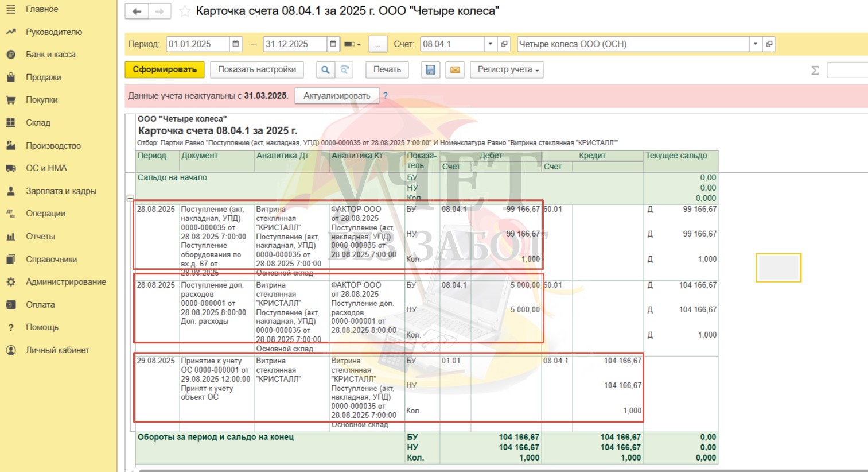Open the standard period selector dropdown
868x472 pixels.
352,44
